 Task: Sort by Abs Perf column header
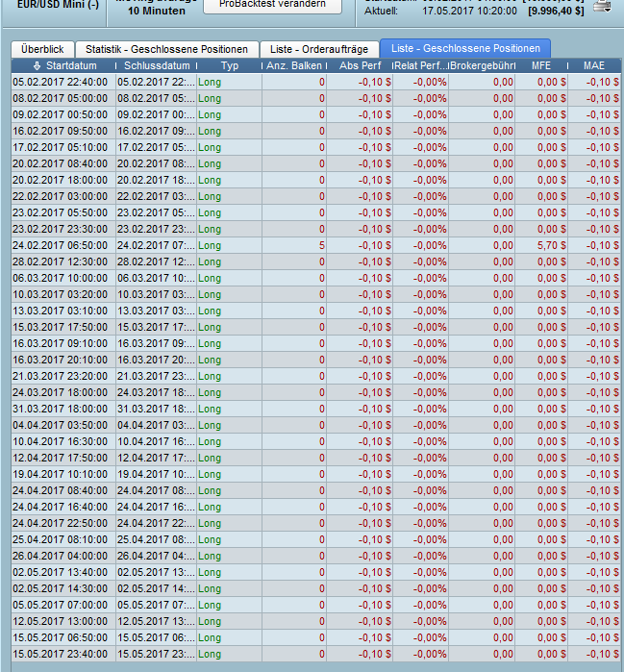click(x=360, y=66)
